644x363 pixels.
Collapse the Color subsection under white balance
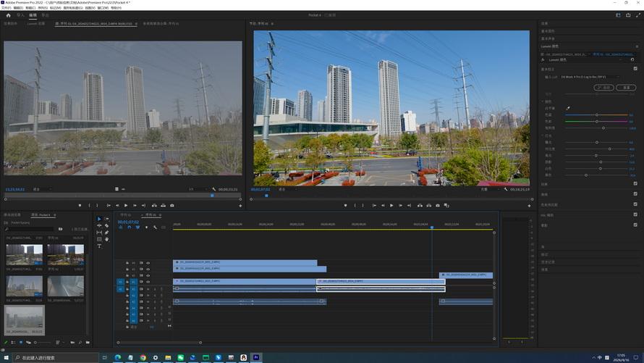tap(543, 101)
